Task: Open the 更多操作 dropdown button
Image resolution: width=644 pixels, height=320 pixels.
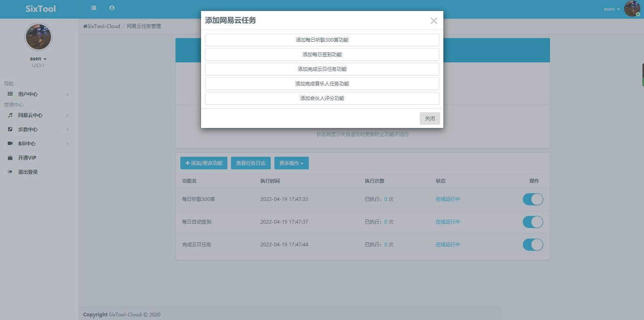Action: point(291,163)
